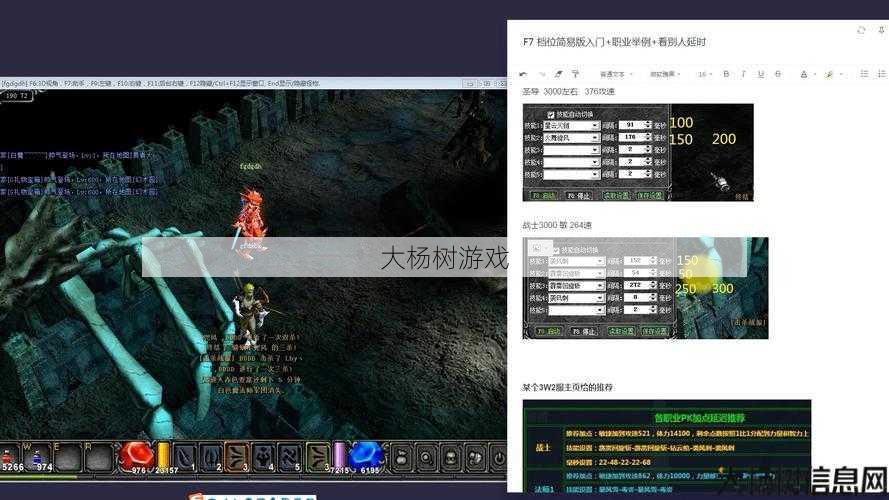Expand the highlight color arrow dropdown

840,74
